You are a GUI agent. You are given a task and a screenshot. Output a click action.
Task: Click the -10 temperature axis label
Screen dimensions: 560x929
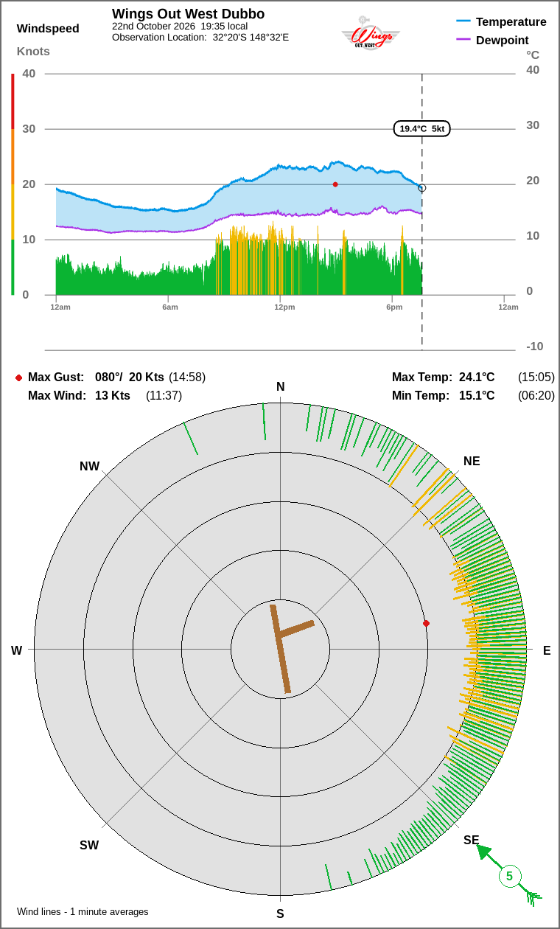tap(535, 347)
